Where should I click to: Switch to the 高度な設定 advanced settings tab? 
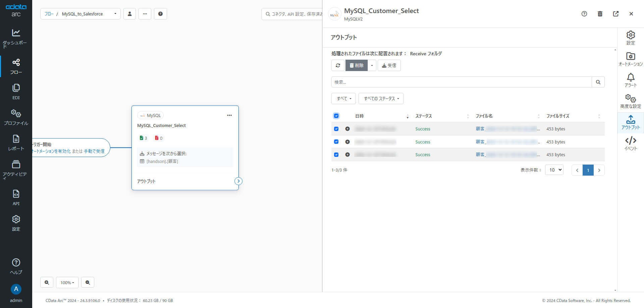(x=631, y=101)
